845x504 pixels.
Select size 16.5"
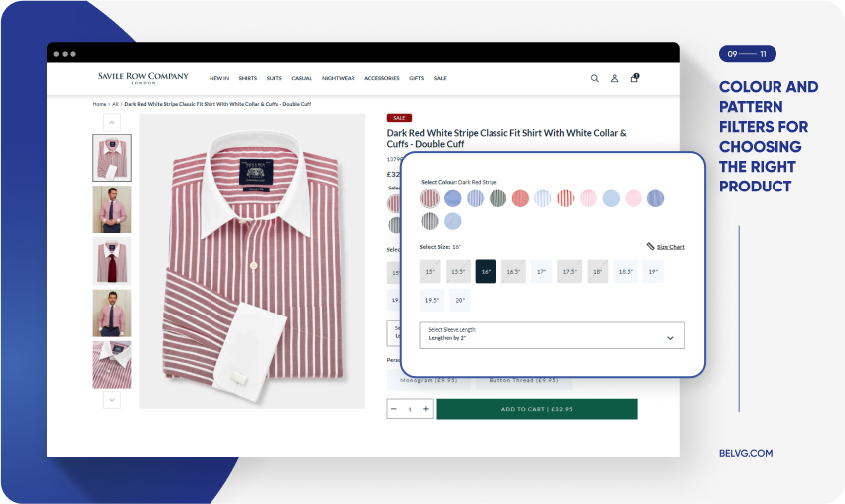click(x=513, y=272)
